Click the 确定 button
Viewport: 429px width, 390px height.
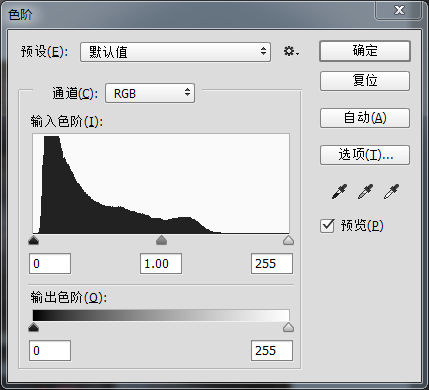click(365, 51)
